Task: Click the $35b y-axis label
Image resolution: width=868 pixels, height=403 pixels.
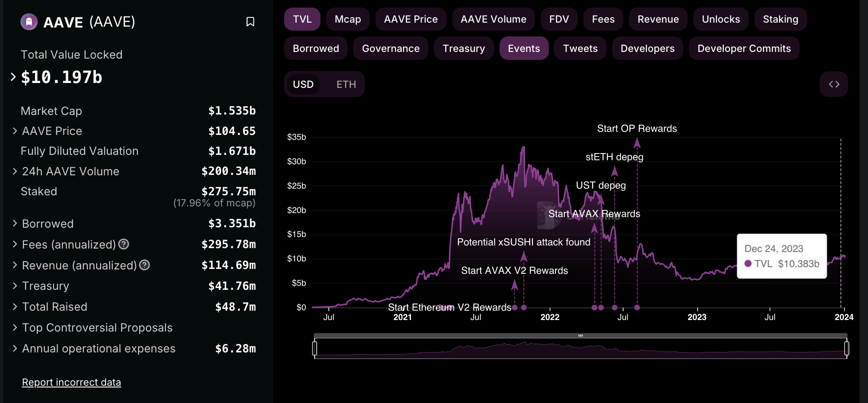Action: click(x=297, y=137)
